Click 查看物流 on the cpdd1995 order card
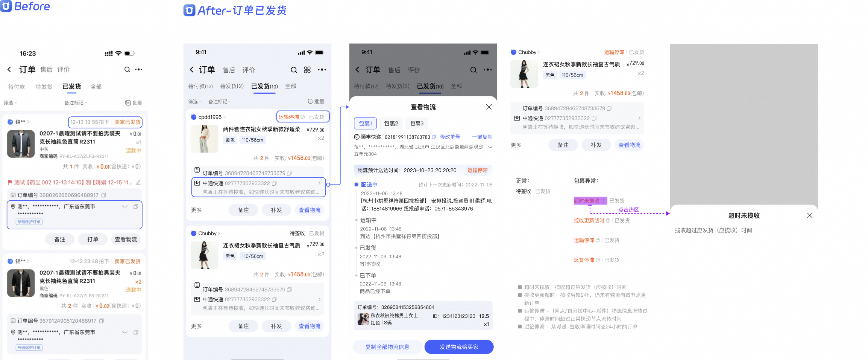868x360 pixels. pos(310,210)
